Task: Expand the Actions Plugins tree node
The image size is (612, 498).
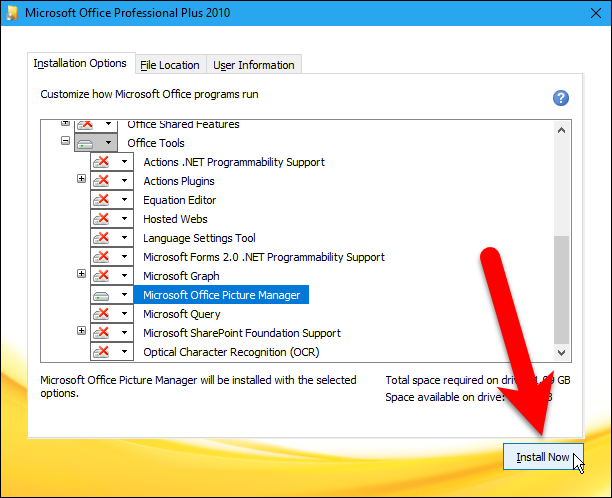Action: 81,178
